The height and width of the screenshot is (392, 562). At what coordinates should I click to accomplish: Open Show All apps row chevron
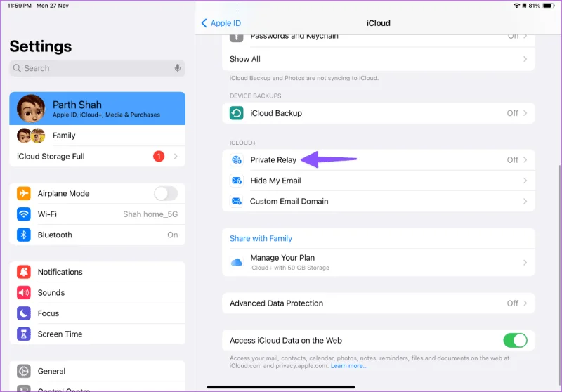coord(525,59)
